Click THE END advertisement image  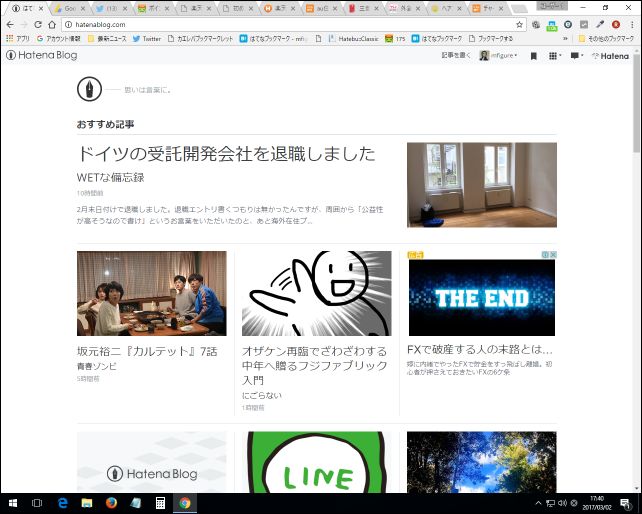(x=482, y=298)
